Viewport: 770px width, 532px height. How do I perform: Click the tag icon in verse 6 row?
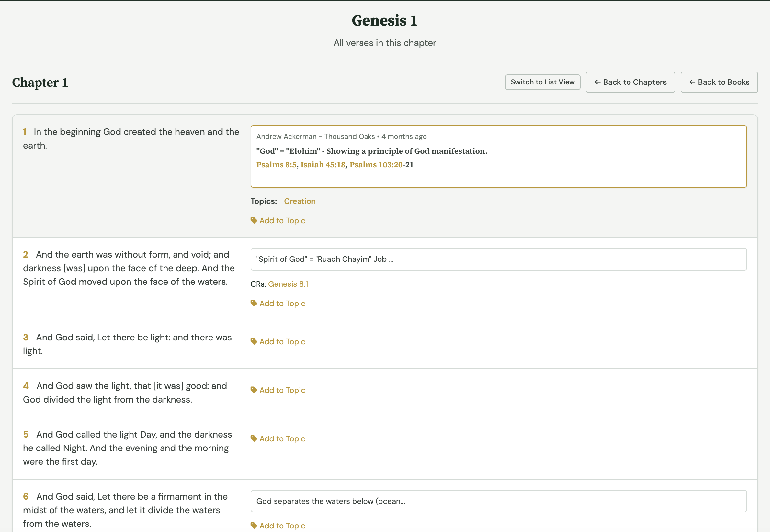(x=254, y=525)
